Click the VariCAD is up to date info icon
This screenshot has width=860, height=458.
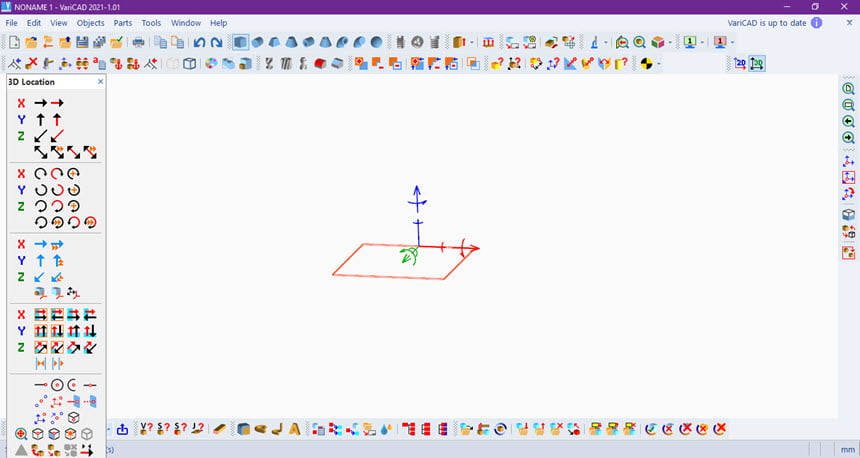[817, 23]
